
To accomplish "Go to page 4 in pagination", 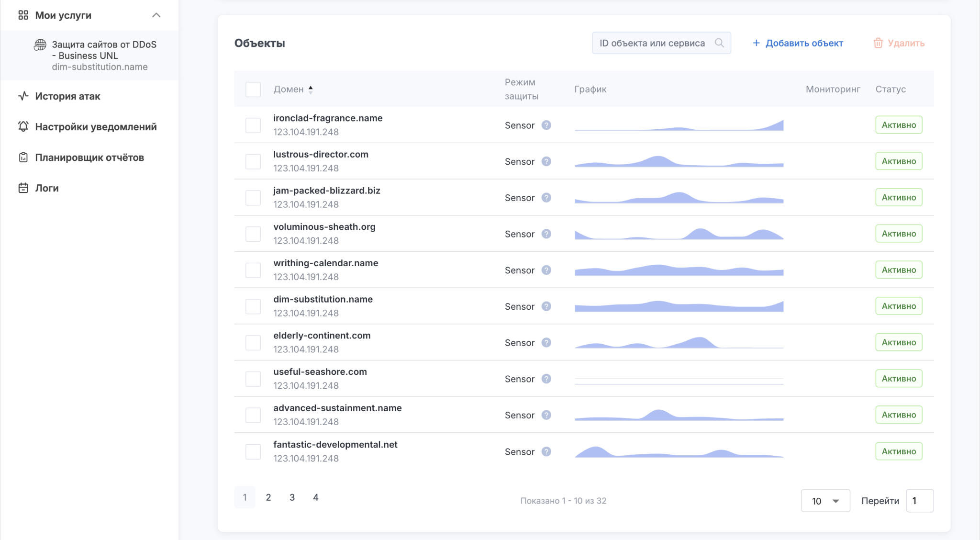I will [x=316, y=497].
